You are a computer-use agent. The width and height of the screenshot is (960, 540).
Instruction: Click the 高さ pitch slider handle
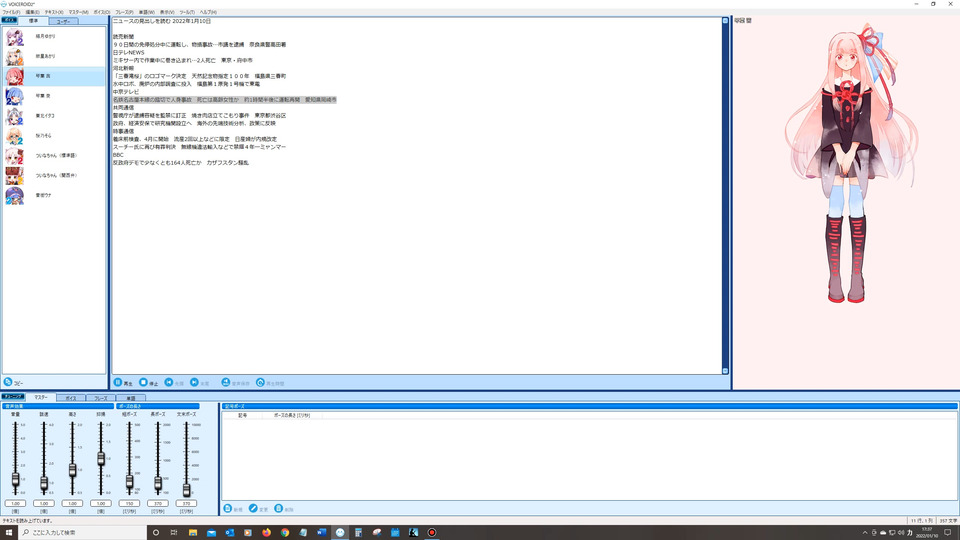click(x=72, y=470)
